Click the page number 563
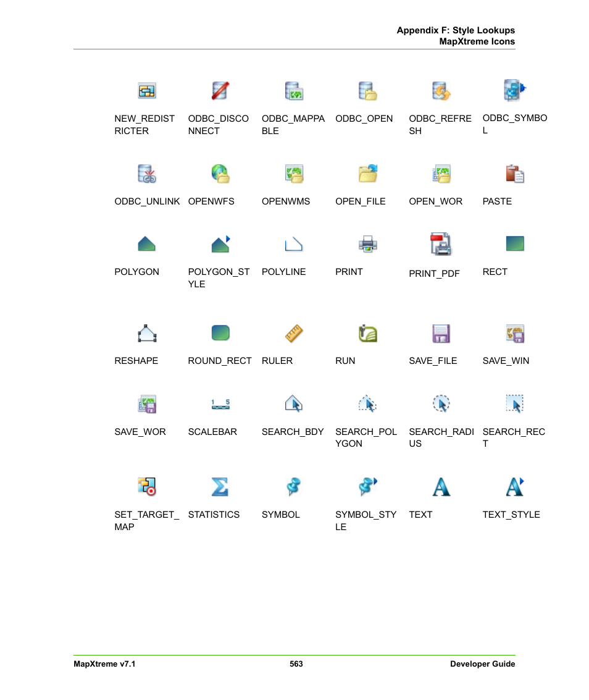Image resolution: width=589 pixels, height=700 pixels. click(x=296, y=664)
